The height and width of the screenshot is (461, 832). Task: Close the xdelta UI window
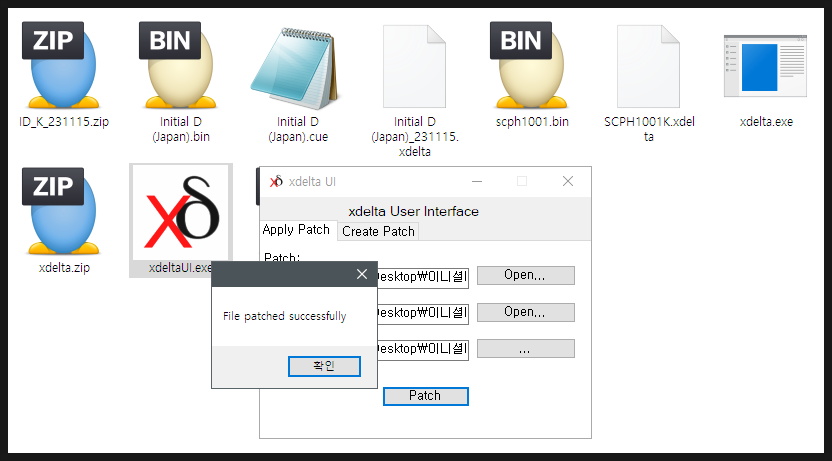[x=568, y=181]
